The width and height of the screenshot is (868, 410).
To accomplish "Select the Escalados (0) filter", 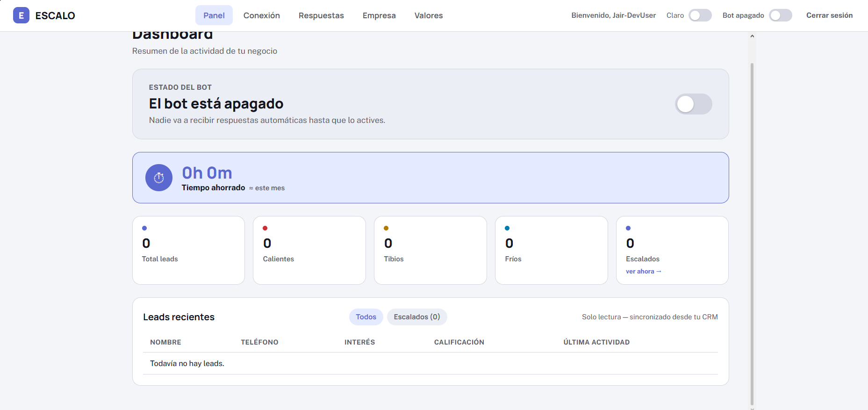I will [417, 317].
